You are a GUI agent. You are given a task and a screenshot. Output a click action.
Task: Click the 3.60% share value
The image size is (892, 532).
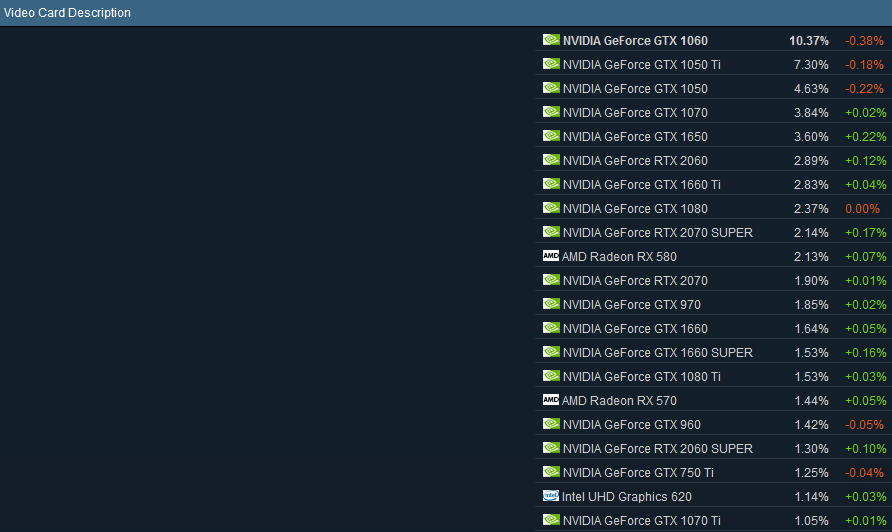tap(811, 137)
